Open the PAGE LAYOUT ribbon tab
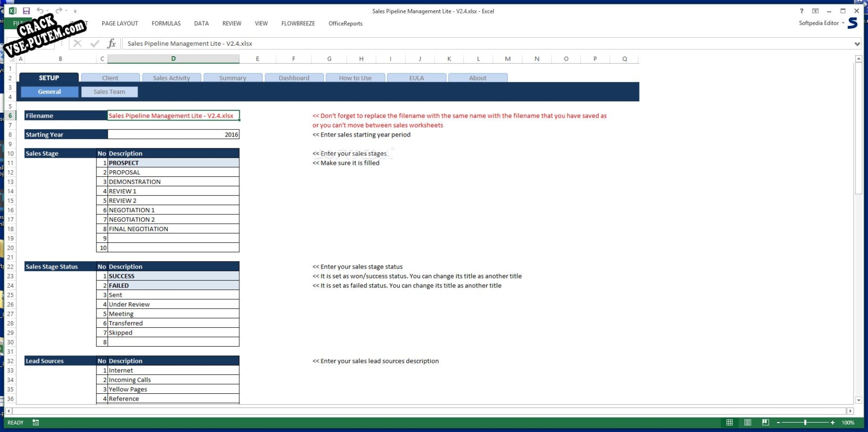Image resolution: width=868 pixels, height=432 pixels. 120,23
